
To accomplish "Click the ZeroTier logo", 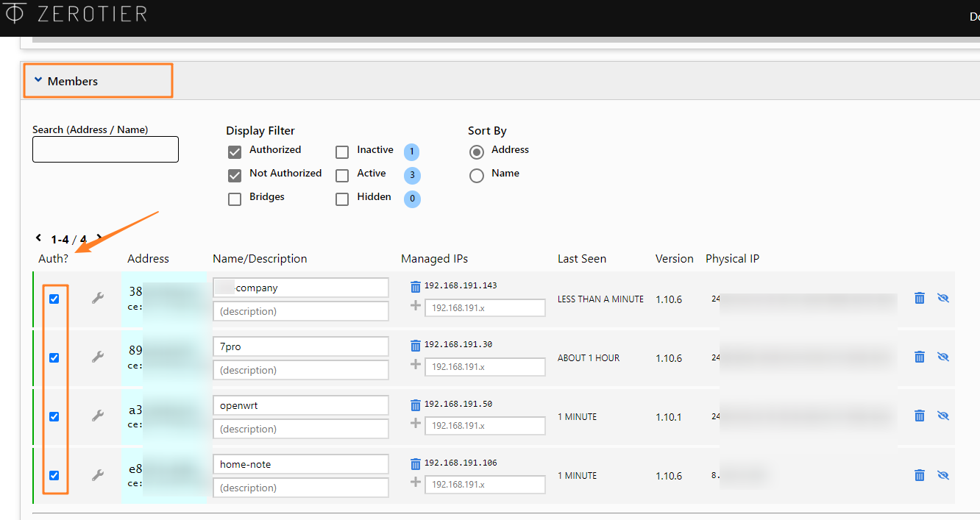I will coord(76,13).
